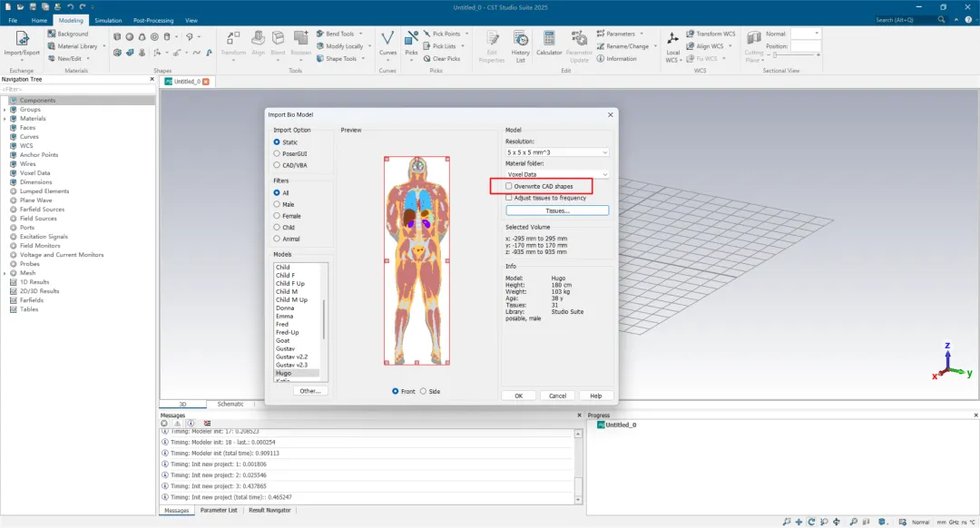This screenshot has height=528, width=980.
Task: Click the ribbon search field
Action: [x=909, y=20]
